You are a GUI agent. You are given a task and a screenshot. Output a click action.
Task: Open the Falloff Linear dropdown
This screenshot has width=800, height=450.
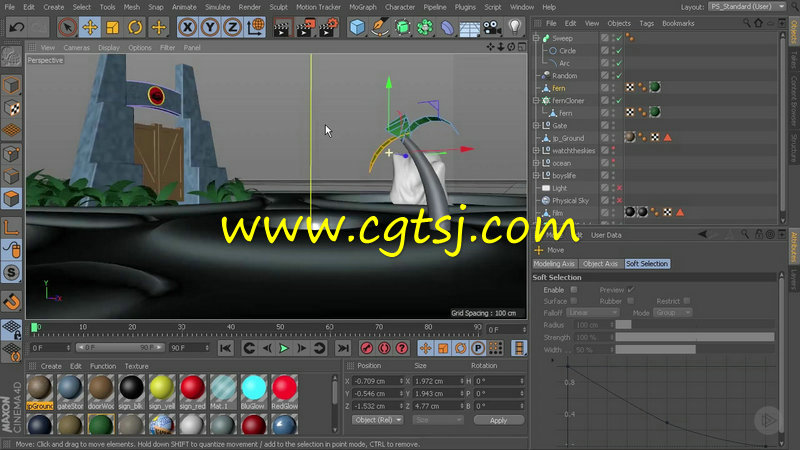click(592, 312)
